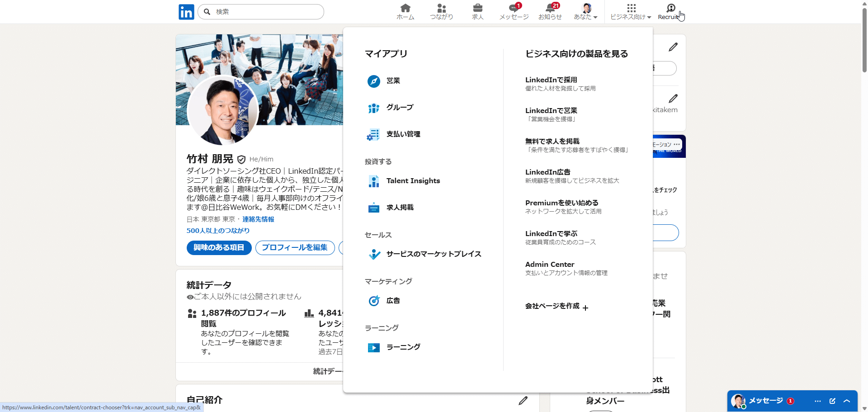Screen dimensions: 868x412
Task: Open messaging panel three-dots options
Action: tap(818, 401)
